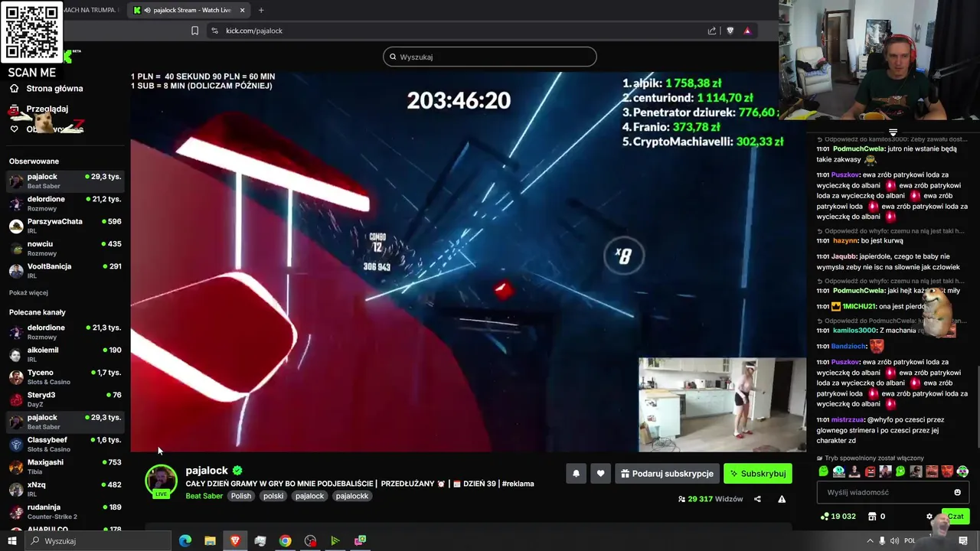Open Strona główna in the sidebar

46,89
